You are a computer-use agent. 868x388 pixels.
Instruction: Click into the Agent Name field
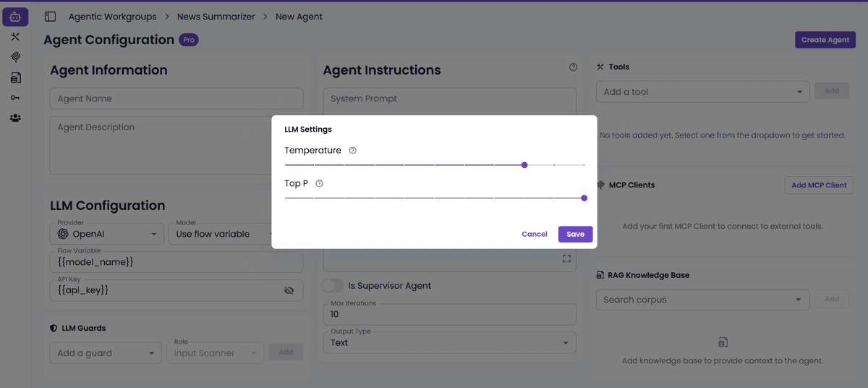click(x=176, y=98)
